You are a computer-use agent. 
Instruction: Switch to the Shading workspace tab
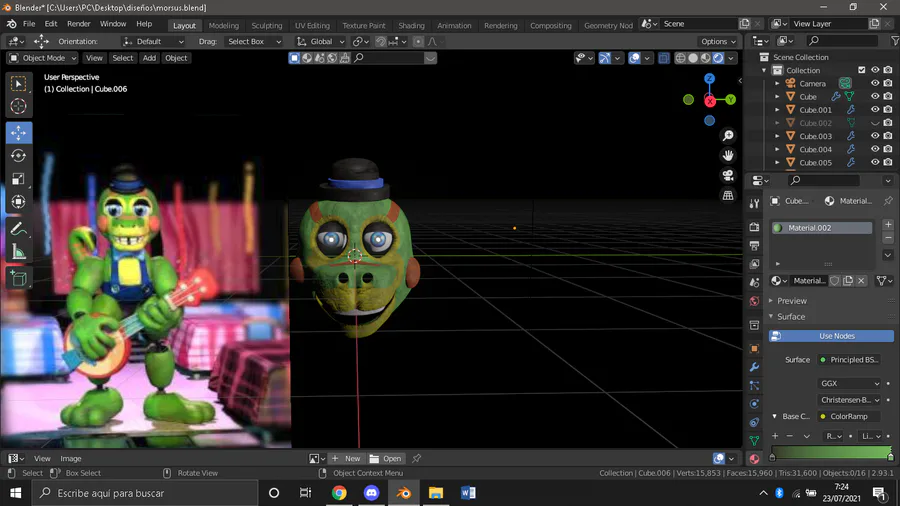pyautogui.click(x=412, y=25)
